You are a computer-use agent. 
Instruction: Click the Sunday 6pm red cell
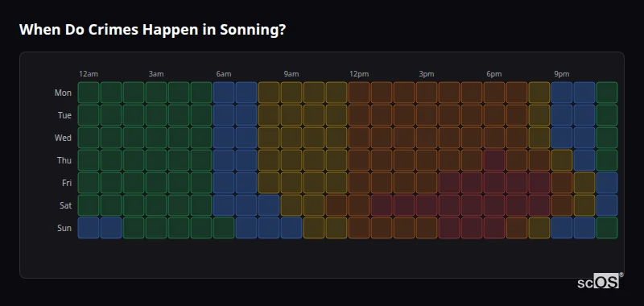coord(494,228)
